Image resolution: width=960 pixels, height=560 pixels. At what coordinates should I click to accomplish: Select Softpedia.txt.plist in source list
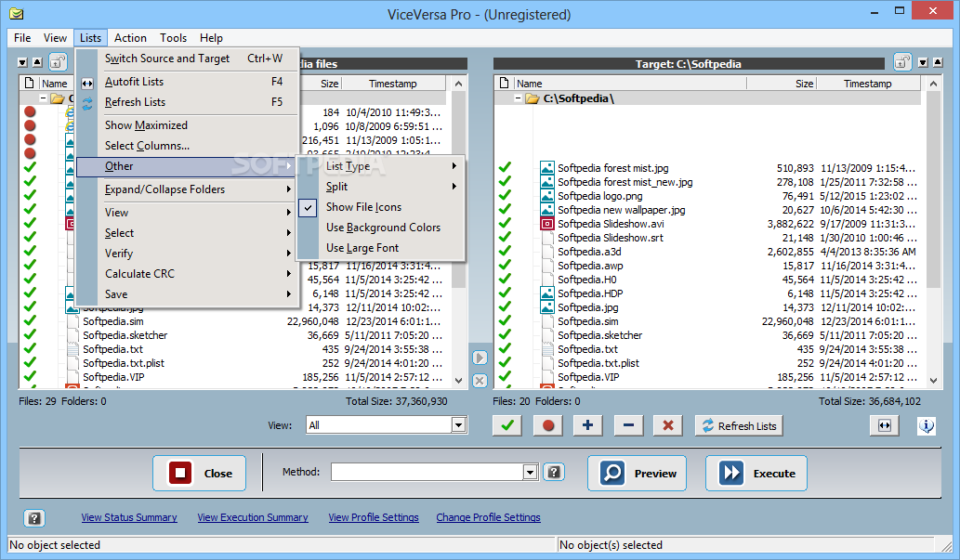point(124,363)
